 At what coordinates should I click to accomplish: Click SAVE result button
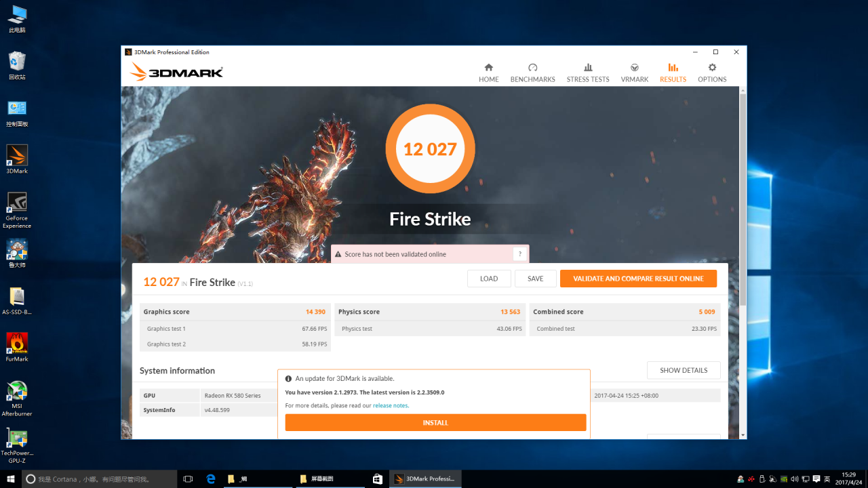[x=535, y=279]
